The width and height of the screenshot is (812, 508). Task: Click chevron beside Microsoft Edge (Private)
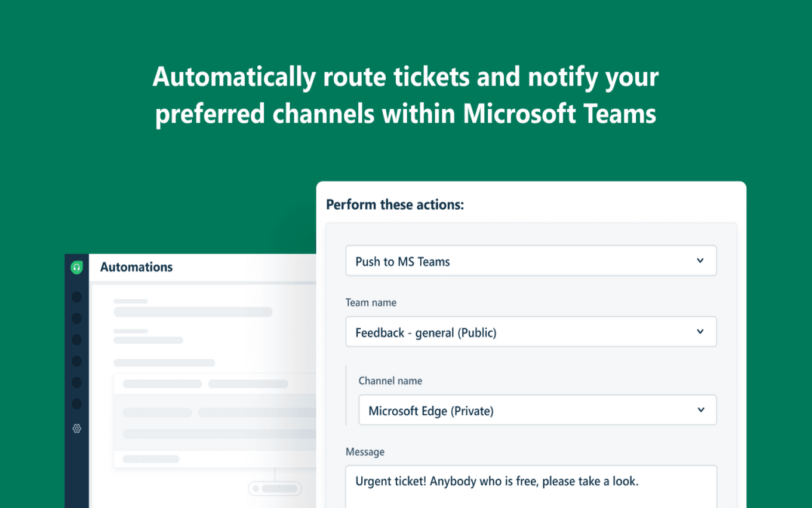(x=701, y=410)
